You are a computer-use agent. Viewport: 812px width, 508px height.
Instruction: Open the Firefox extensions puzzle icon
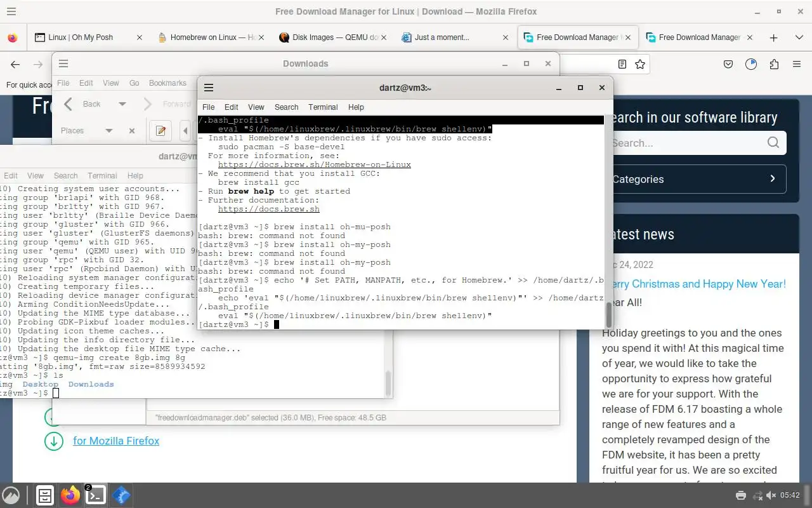tap(774, 64)
